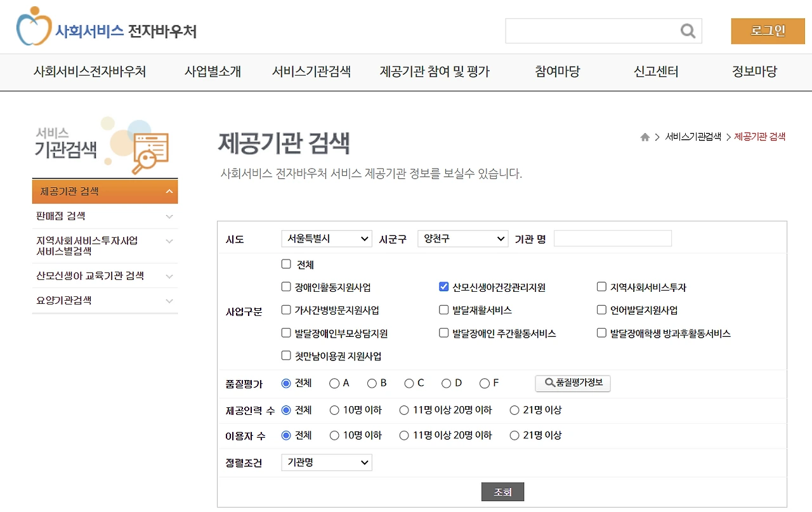The width and height of the screenshot is (812, 512).
Task: Open the 시도 dropdown showing 서울특별시
Action: (x=326, y=239)
